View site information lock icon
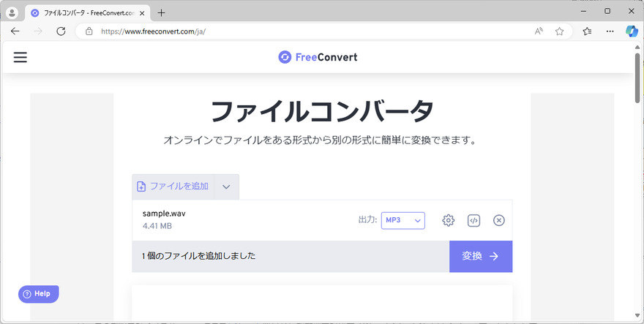Image resolution: width=644 pixels, height=324 pixels. 89,31
